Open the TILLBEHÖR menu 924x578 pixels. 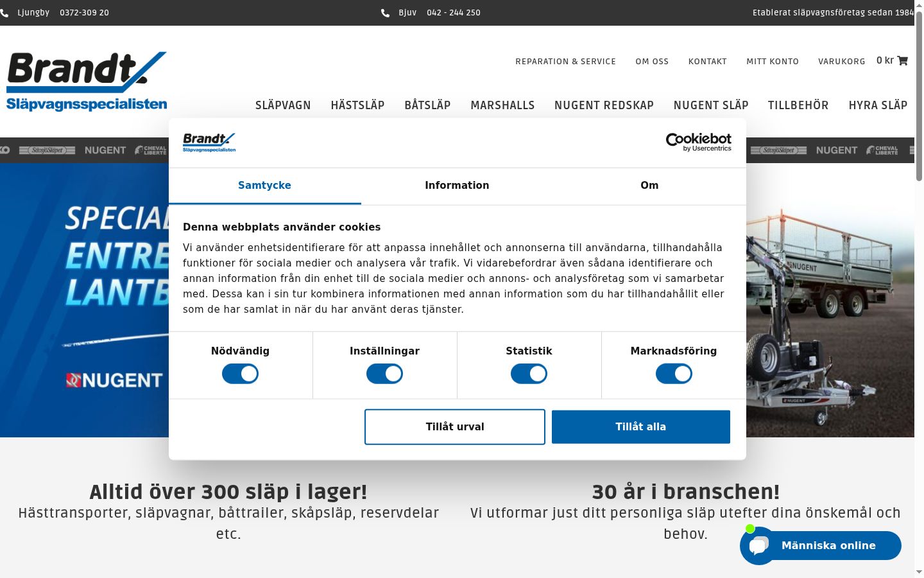pos(798,105)
